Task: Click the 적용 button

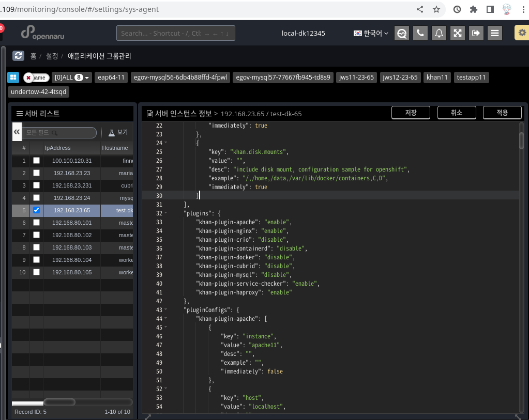Action: click(502, 112)
